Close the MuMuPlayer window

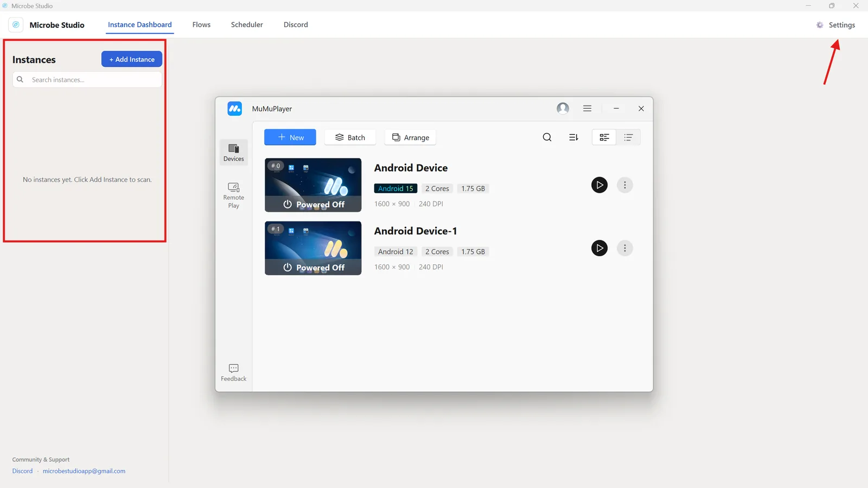click(641, 109)
